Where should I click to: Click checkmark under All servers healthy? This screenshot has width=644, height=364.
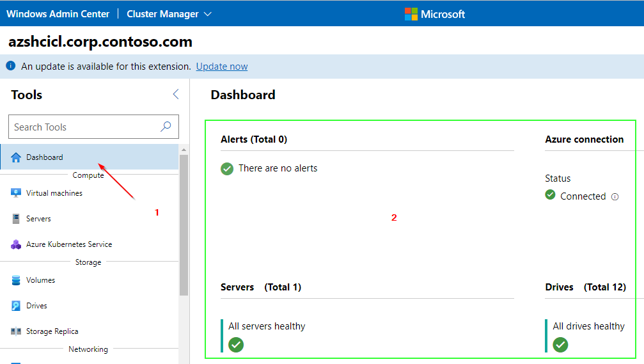pos(236,345)
